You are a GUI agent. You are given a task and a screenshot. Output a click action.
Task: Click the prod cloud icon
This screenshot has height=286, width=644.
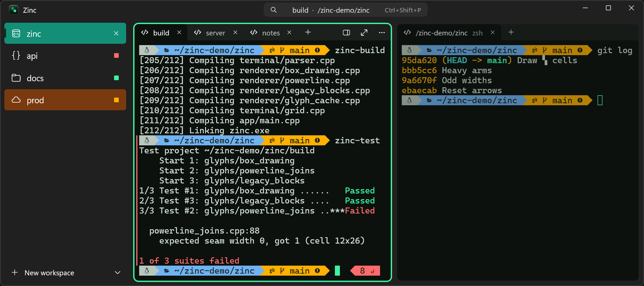pos(16,100)
